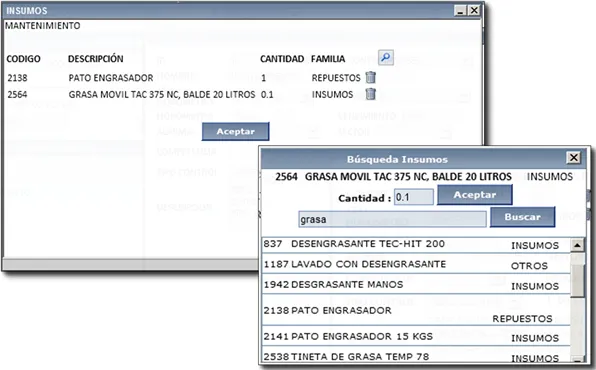Select result 1187 LAVADO CON DESENGRASANTE
Screen dimensions: 596x370
click(416, 264)
